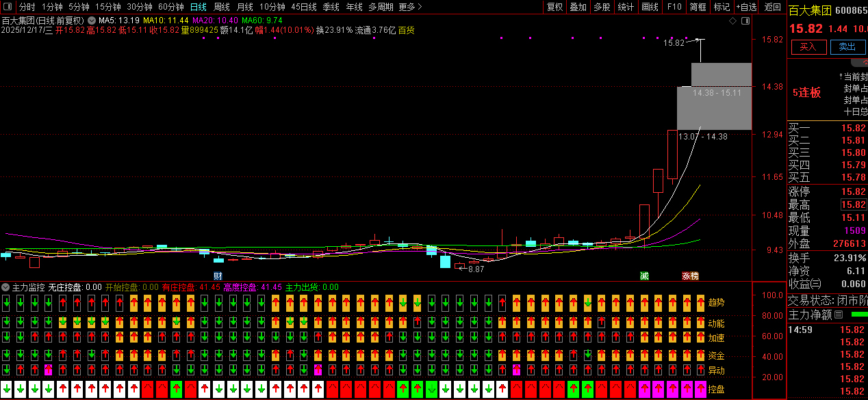Viewport: 868px width, 400px height.
Task: Select the 15分钟 period
Action: pyautogui.click(x=107, y=7)
